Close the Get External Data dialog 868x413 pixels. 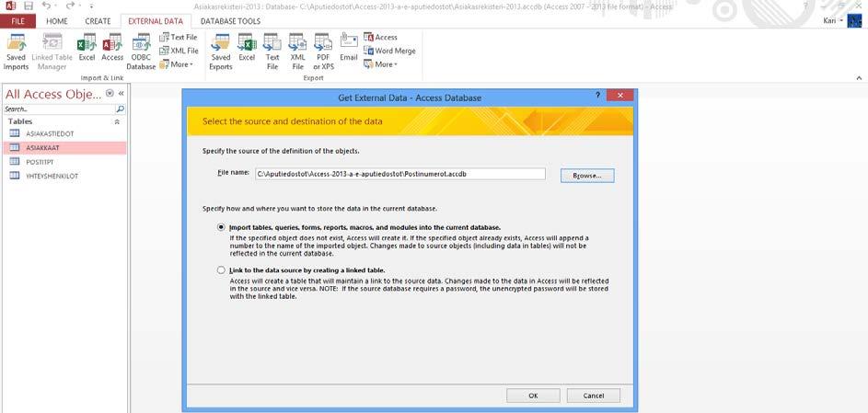coord(620,95)
